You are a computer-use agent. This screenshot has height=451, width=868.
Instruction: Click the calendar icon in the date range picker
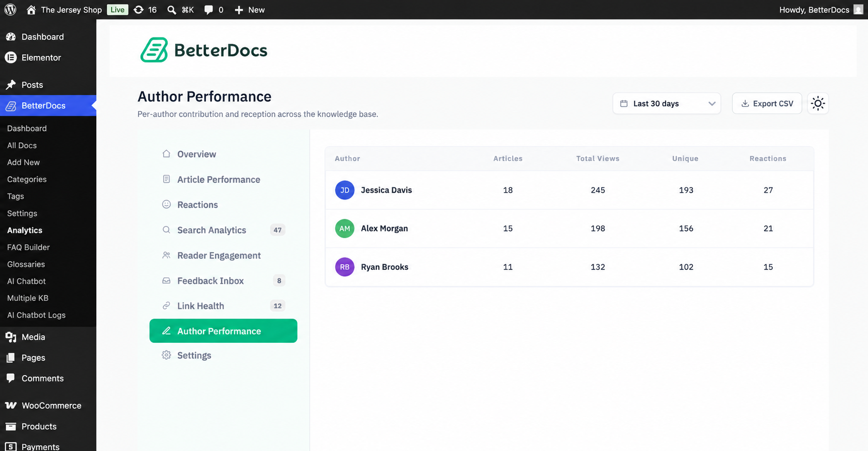coord(624,103)
